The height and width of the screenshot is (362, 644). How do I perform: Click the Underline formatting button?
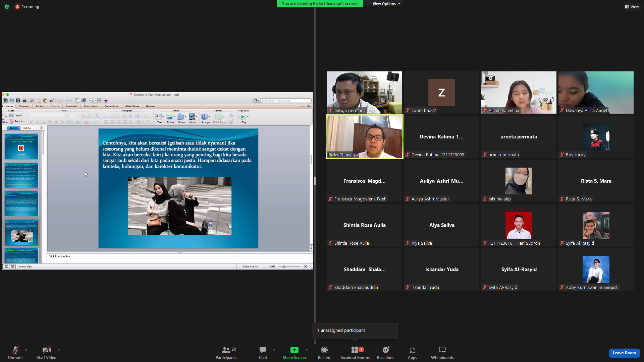coord(44,121)
